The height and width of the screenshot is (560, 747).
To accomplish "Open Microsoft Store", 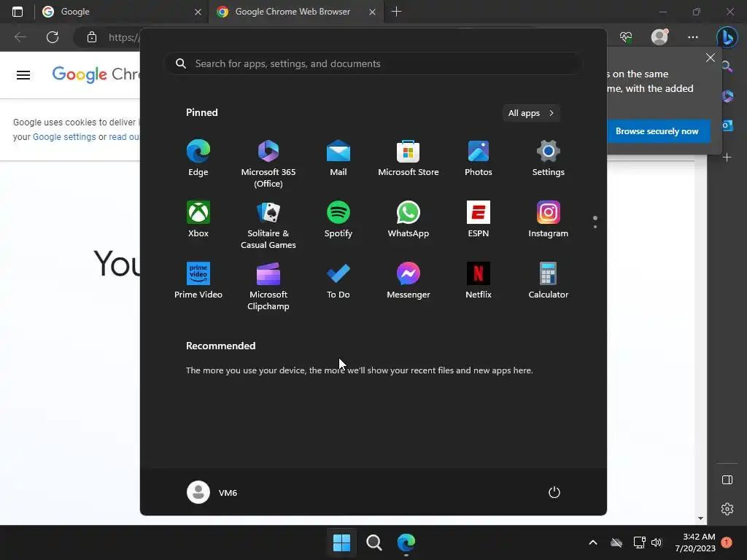I will click(409, 158).
